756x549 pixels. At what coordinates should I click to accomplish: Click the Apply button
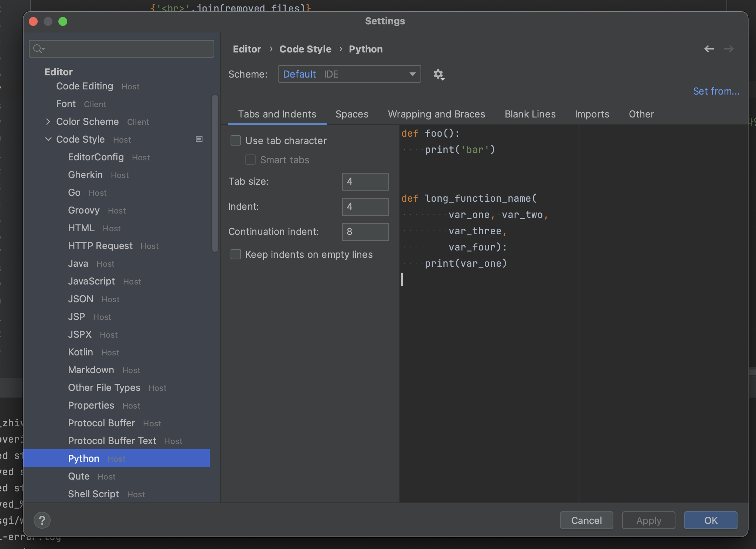648,520
